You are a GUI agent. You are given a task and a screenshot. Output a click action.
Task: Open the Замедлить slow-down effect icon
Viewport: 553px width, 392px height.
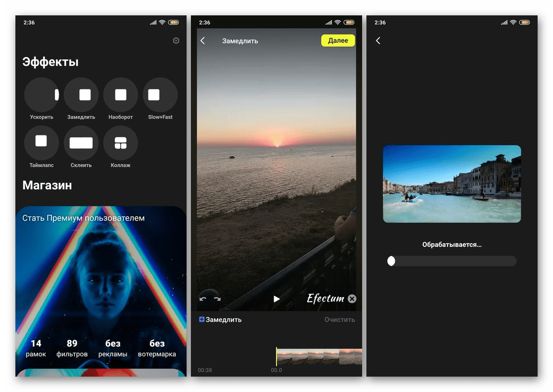[x=81, y=95]
